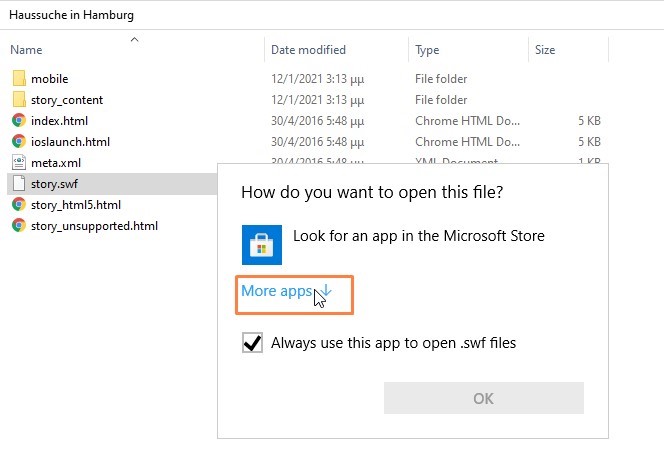
Task: Click the Chrome icon beside ioslaunch.html
Action: [18, 142]
